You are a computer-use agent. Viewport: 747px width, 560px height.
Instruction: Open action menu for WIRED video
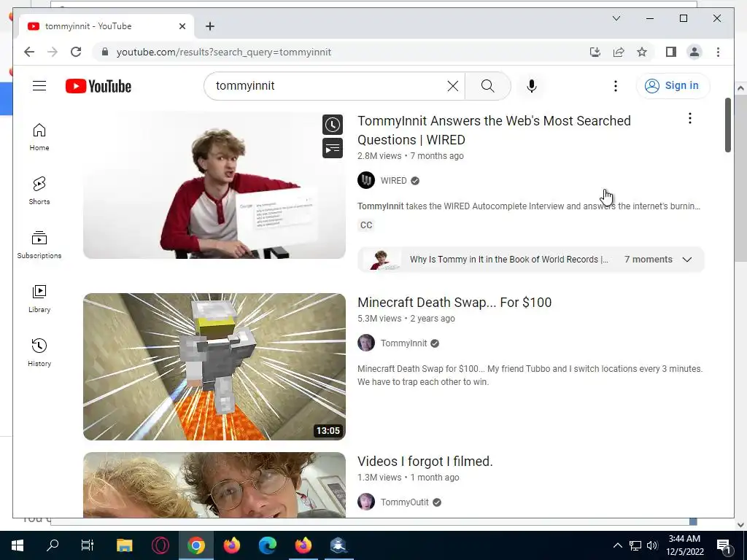(x=690, y=118)
